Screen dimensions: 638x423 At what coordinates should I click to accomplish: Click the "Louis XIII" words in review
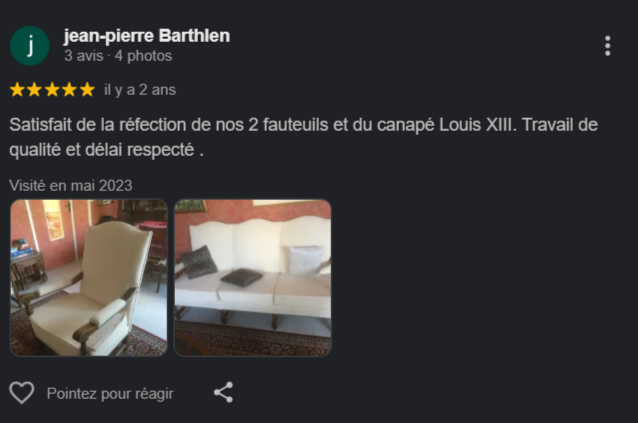(x=476, y=125)
